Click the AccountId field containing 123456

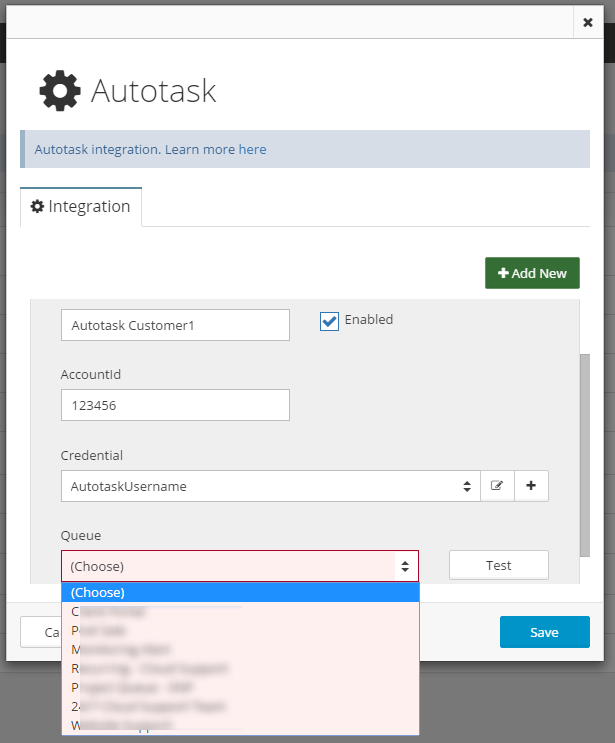(175, 405)
